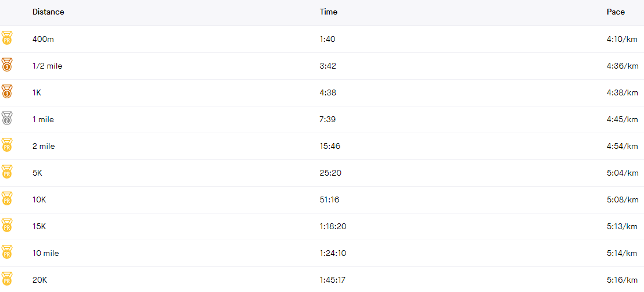This screenshot has width=644, height=292.
Task: Open the 5K best effort row
Action: coord(322,173)
